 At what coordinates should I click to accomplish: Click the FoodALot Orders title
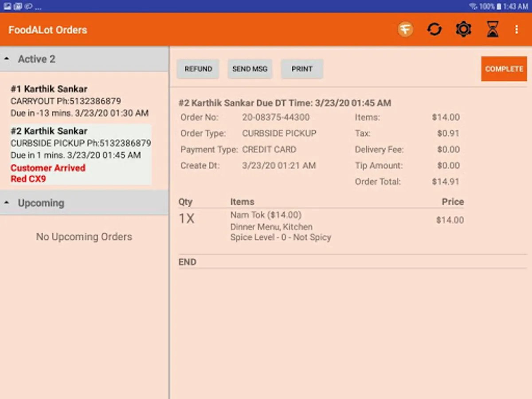(48, 30)
